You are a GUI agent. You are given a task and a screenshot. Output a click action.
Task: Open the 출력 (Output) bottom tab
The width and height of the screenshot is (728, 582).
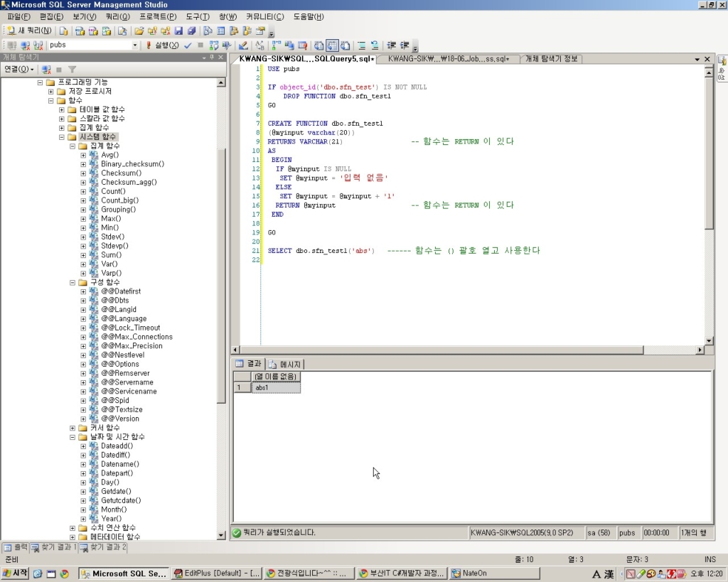click(x=16, y=547)
